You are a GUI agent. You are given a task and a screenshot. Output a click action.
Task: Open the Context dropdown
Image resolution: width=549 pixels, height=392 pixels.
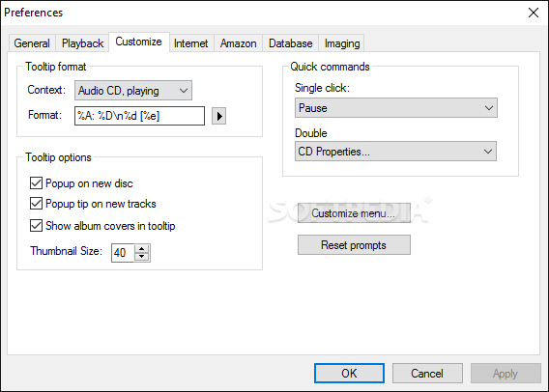[133, 91]
